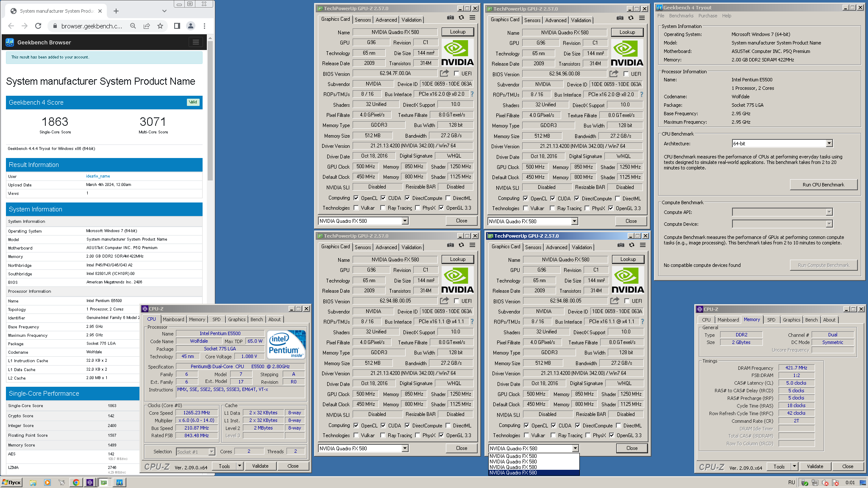Click Geekbench icon in the taskbar
Viewport: 868px width, 488px height.
(x=120, y=482)
